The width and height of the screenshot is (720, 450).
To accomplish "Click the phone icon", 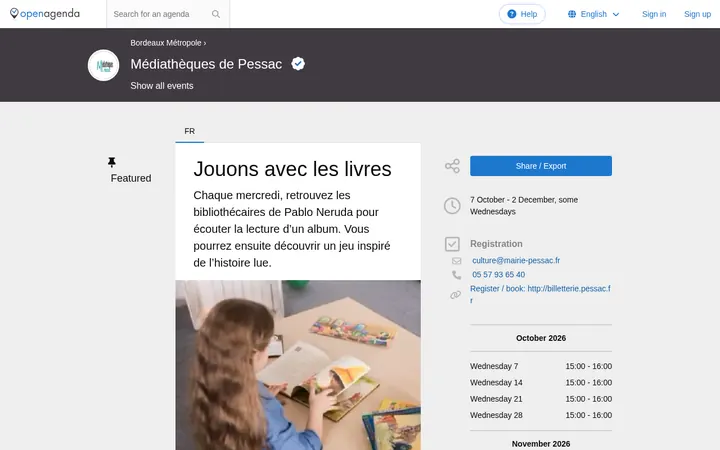I will (x=456, y=275).
